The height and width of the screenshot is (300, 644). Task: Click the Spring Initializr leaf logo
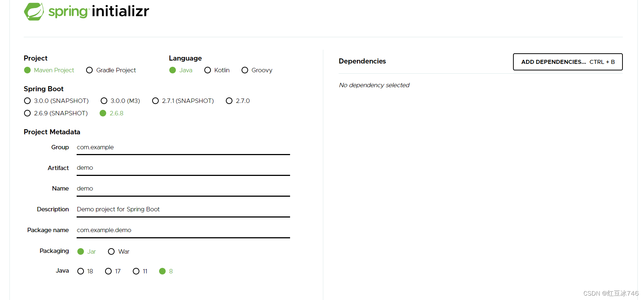(x=34, y=11)
